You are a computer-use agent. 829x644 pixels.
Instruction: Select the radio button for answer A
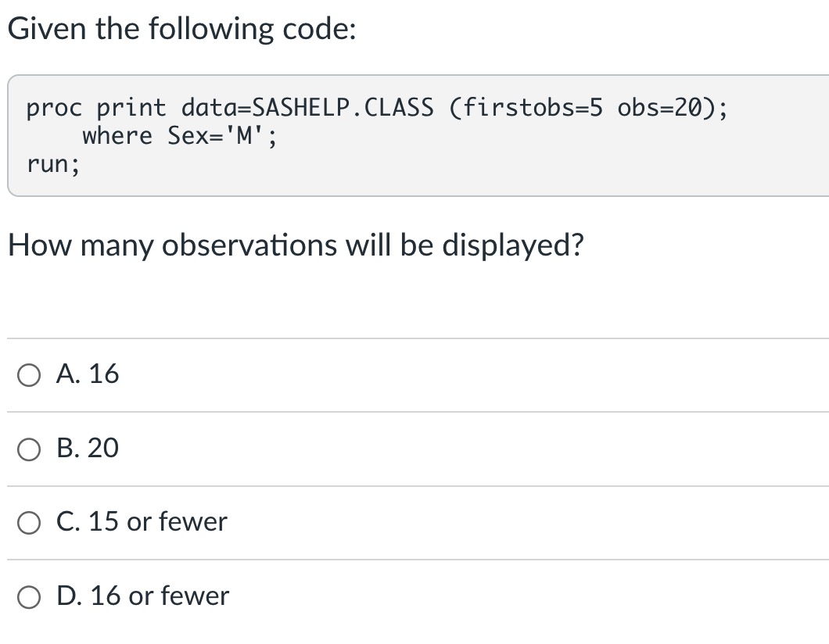pyautogui.click(x=29, y=375)
